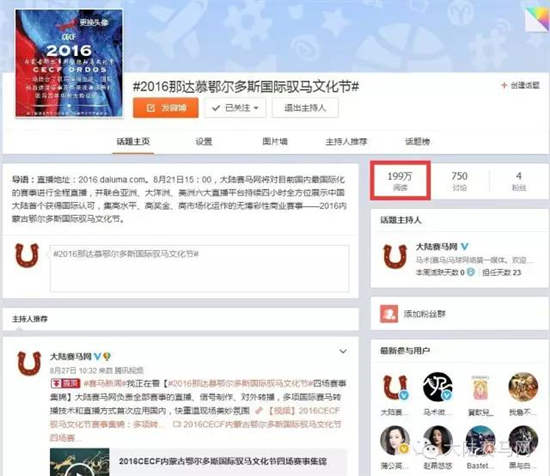Image resolution: width=550 pixels, height=476 pixels.
Task: Open the 已关注 following dropdown
Action: (x=235, y=108)
